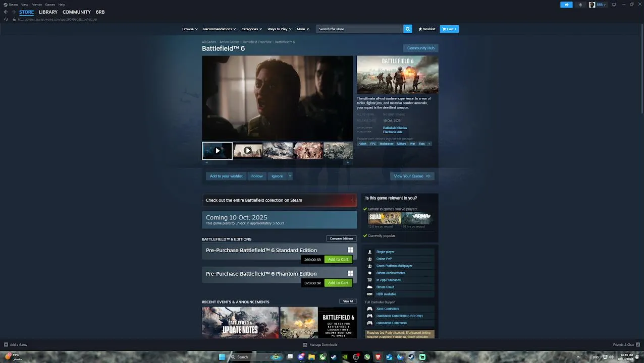Click the Single-player feature icon

point(369,252)
